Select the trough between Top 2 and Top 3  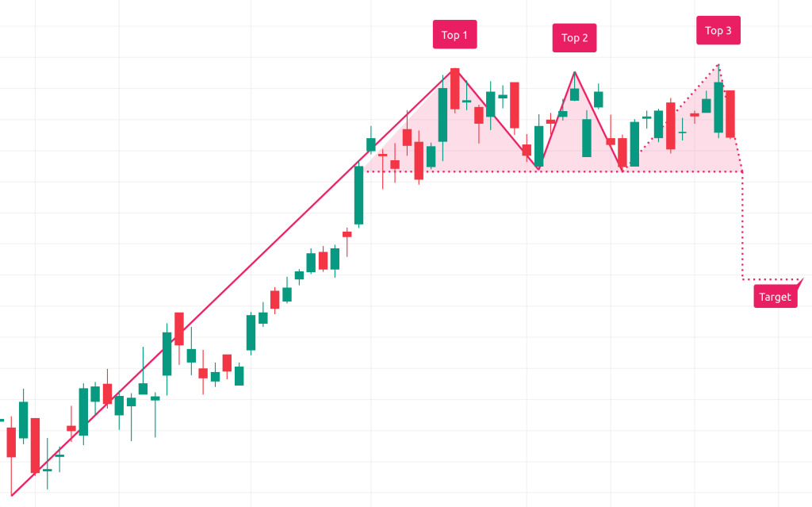(x=623, y=170)
